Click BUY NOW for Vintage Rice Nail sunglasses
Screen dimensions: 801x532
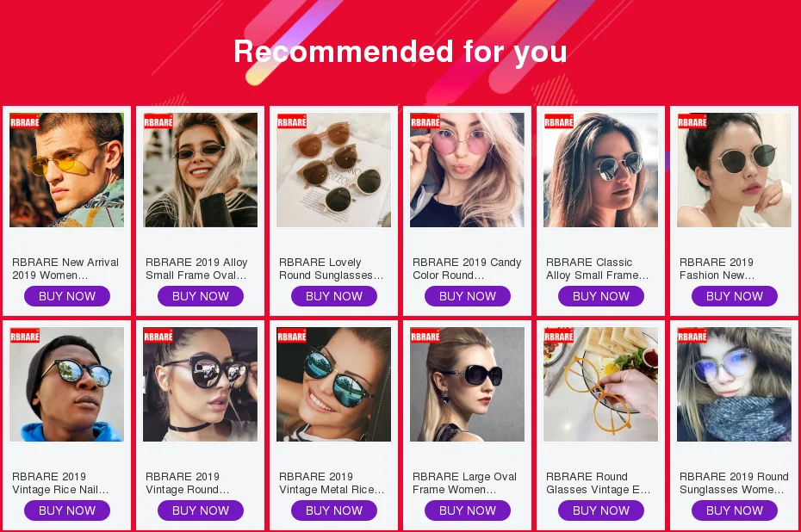point(67,510)
